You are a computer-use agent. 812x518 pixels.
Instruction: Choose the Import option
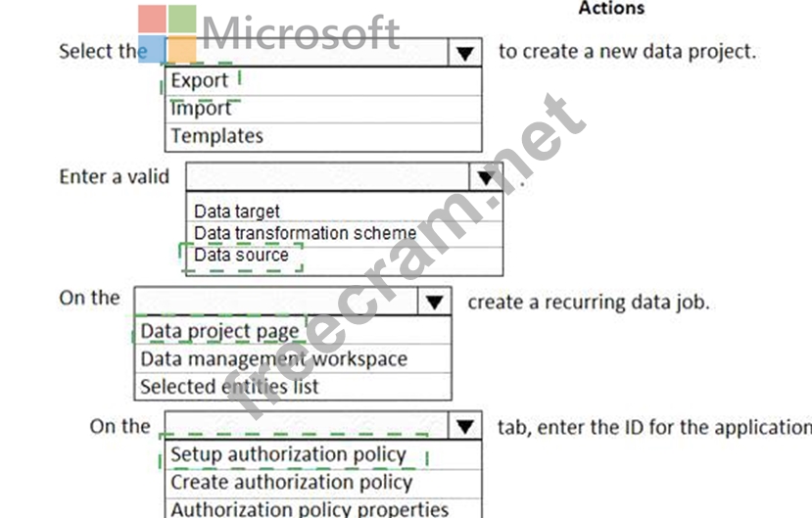coord(201,109)
